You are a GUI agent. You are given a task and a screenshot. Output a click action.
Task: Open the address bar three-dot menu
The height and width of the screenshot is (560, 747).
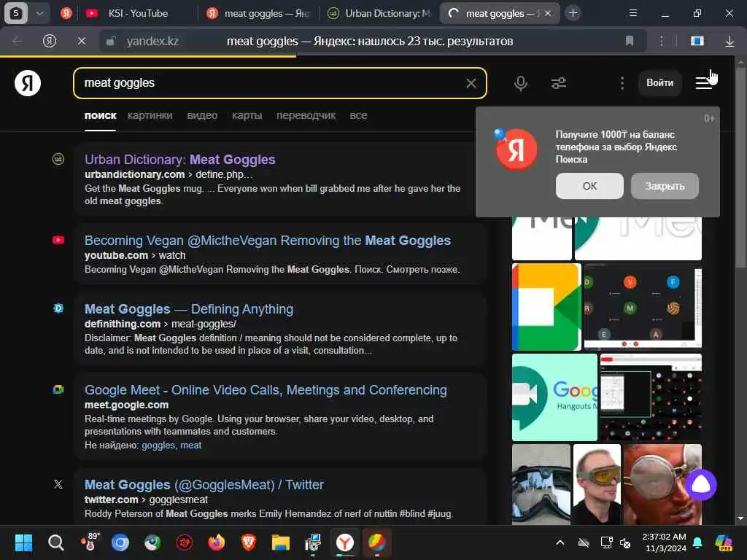pos(661,42)
